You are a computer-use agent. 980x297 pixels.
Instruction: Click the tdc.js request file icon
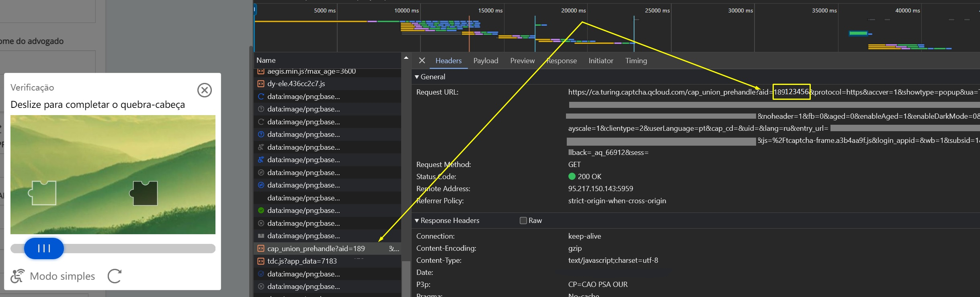(x=261, y=261)
